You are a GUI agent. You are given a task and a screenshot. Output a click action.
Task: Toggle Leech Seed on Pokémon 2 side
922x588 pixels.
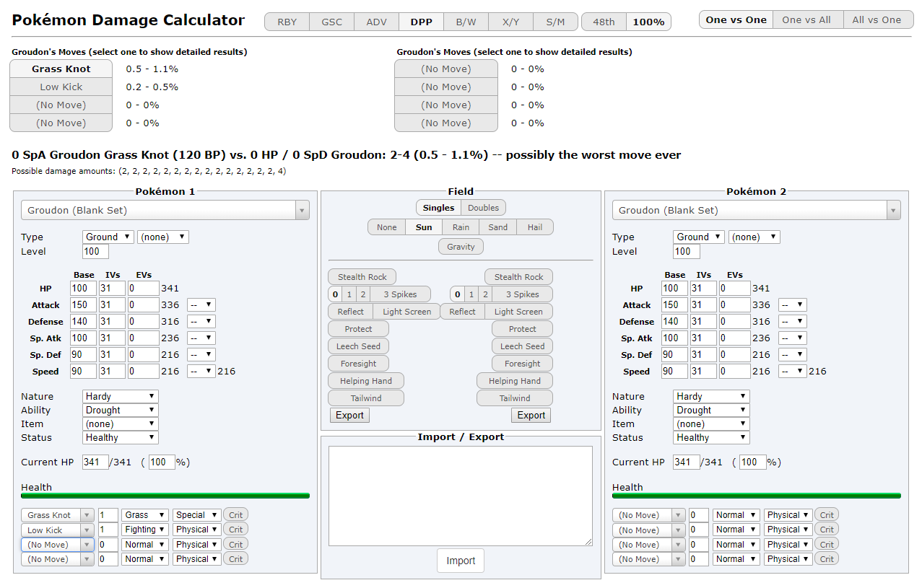522,346
